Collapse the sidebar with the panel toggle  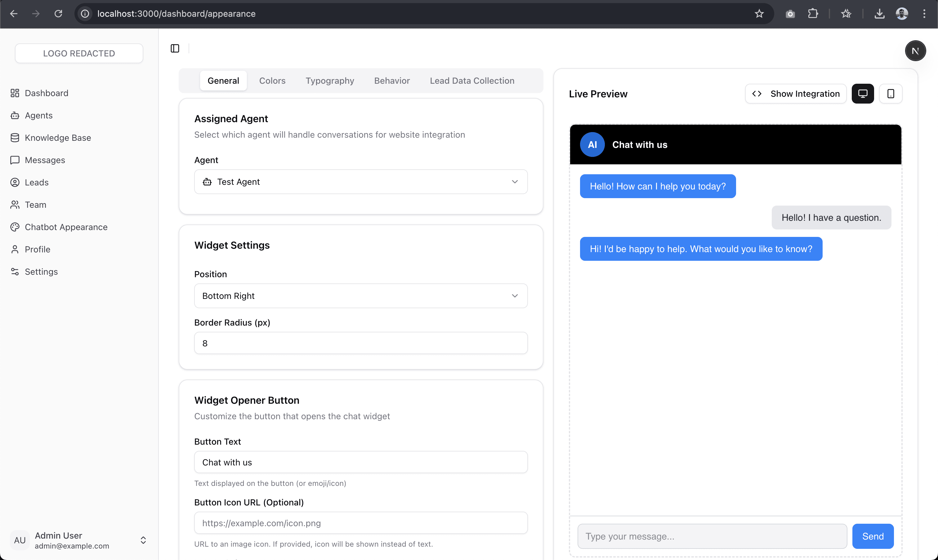coord(174,48)
